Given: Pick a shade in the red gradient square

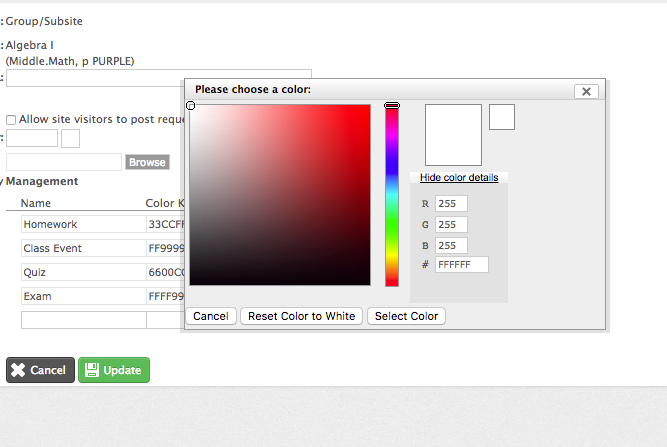Looking at the screenshot, I should coord(280,195).
